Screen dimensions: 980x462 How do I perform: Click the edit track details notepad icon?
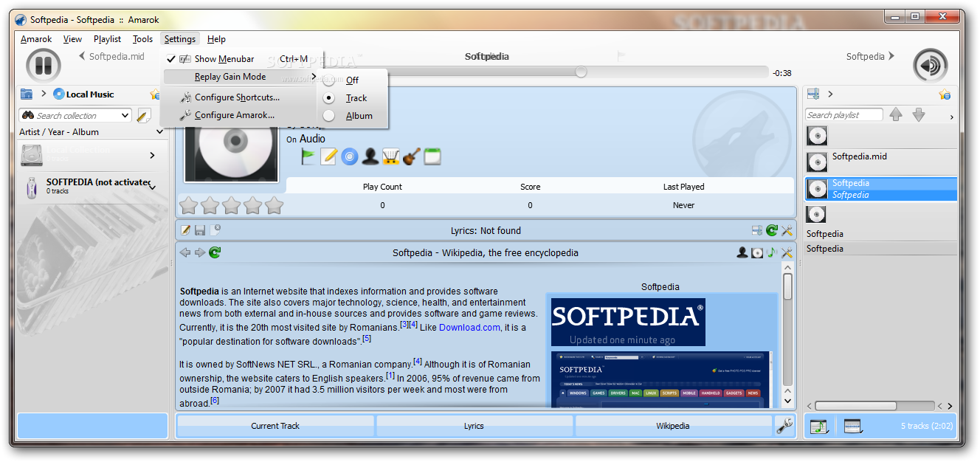click(328, 156)
